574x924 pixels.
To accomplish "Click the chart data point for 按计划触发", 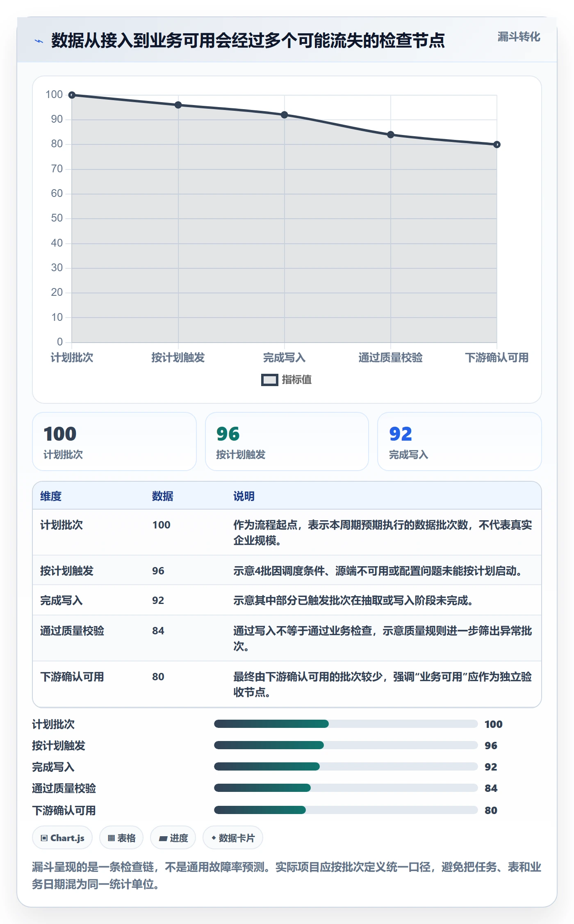I will (178, 105).
